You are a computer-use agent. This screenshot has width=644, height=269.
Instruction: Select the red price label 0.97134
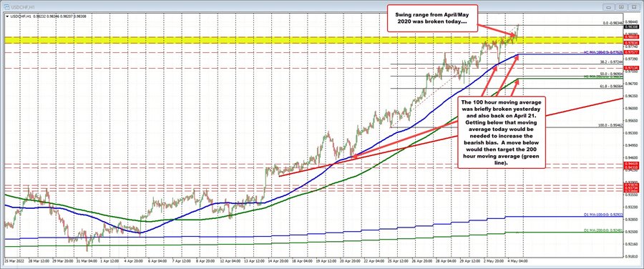tap(631, 68)
